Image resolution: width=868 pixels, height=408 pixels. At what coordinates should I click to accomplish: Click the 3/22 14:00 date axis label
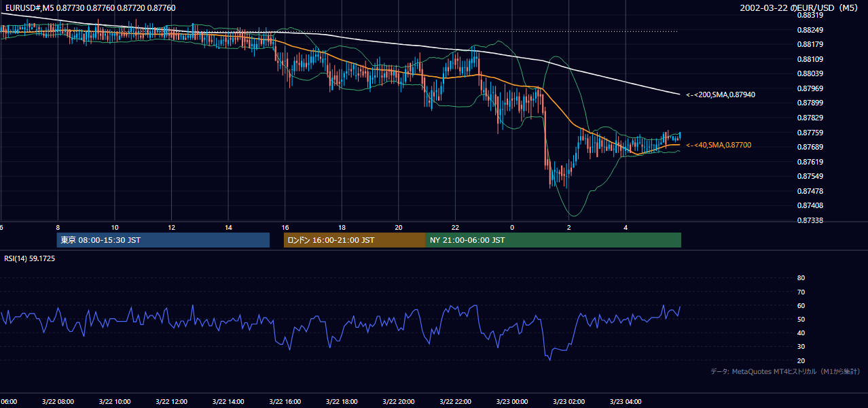click(x=228, y=401)
